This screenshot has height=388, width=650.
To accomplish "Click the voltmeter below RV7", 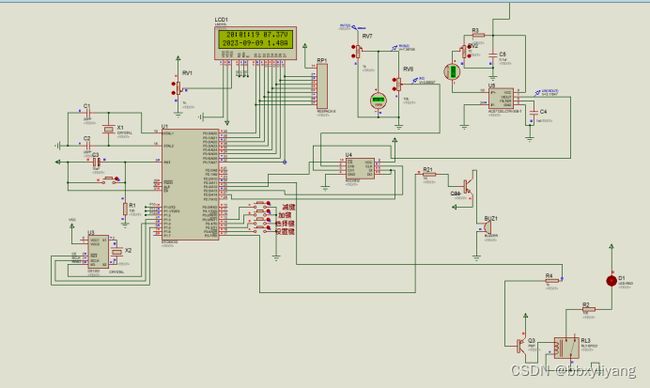I will pos(378,101).
